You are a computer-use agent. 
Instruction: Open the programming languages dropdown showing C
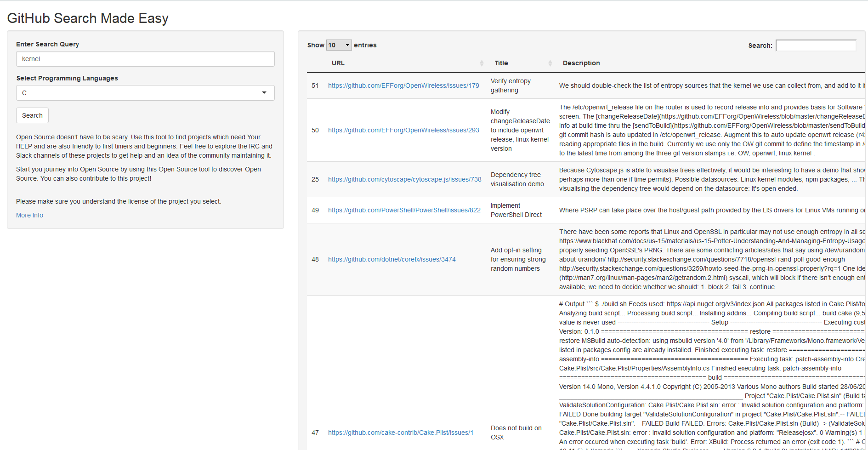pyautogui.click(x=145, y=93)
